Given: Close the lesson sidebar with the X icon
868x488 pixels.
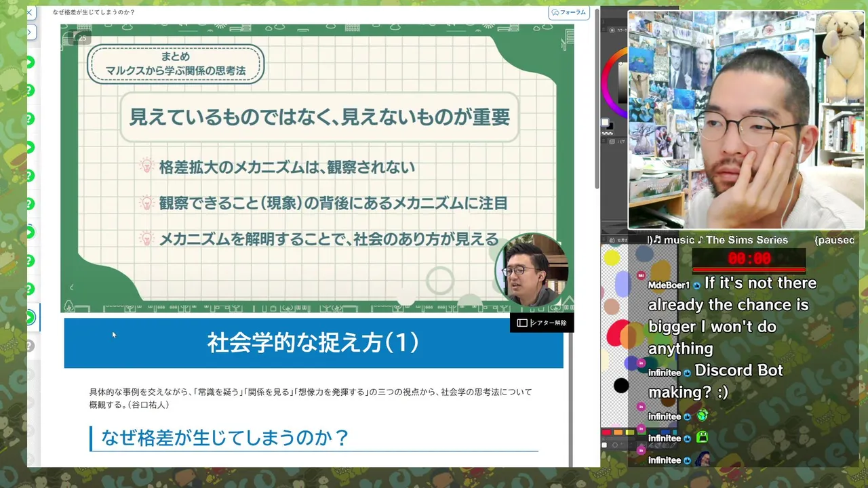Looking at the screenshot, I should [x=30, y=12].
